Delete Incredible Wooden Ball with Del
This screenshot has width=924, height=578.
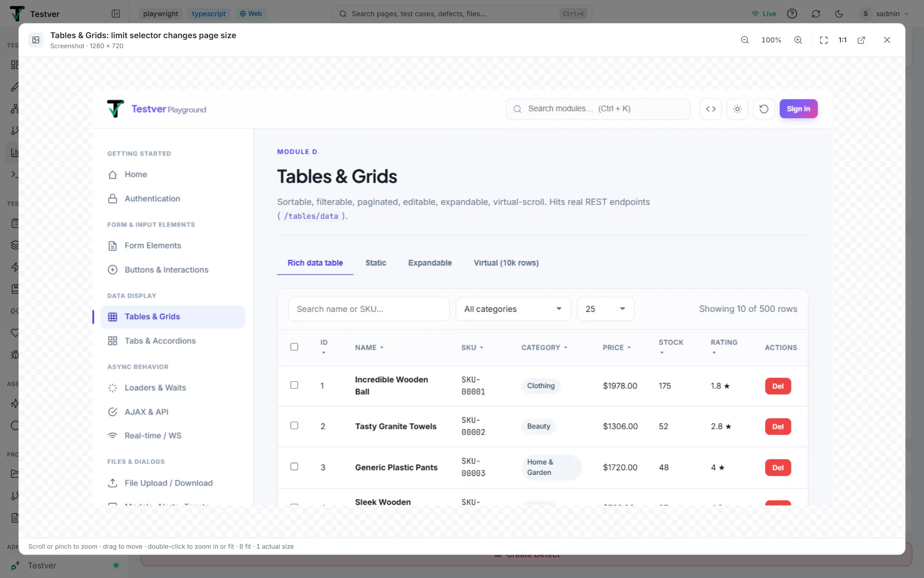pos(778,386)
